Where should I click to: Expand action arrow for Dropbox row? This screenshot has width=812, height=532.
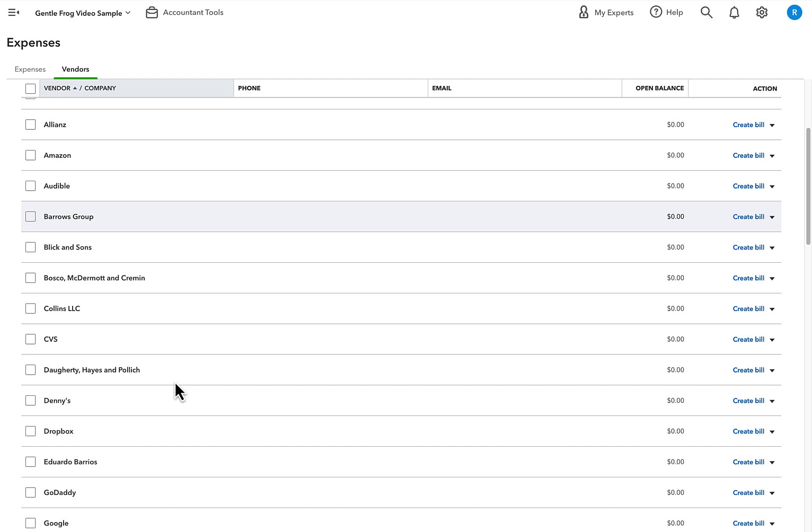[x=772, y=432]
